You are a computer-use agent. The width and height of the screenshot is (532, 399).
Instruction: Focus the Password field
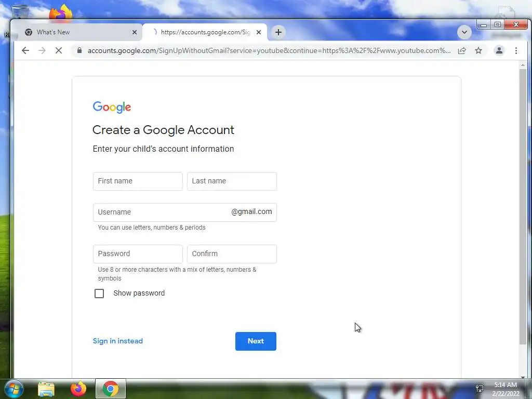(138, 254)
